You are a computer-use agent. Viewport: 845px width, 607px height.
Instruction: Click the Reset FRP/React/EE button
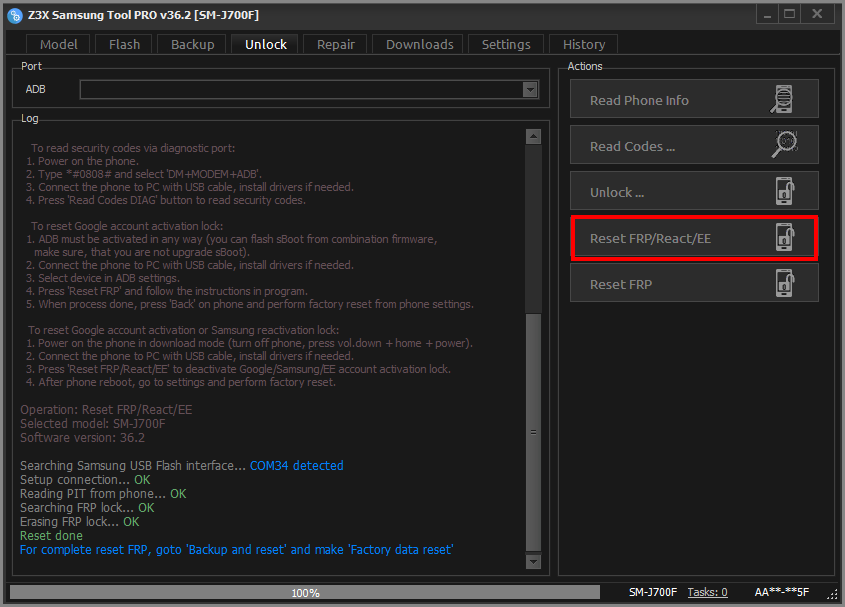694,237
